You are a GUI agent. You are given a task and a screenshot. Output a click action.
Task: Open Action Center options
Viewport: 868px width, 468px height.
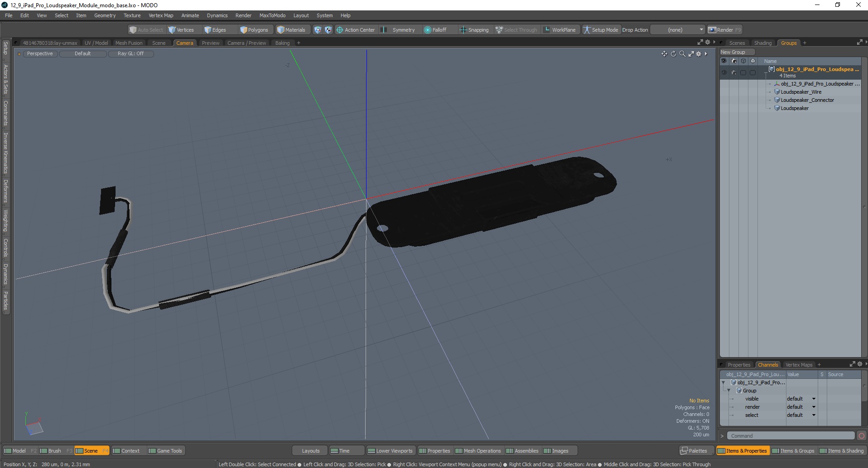356,30
